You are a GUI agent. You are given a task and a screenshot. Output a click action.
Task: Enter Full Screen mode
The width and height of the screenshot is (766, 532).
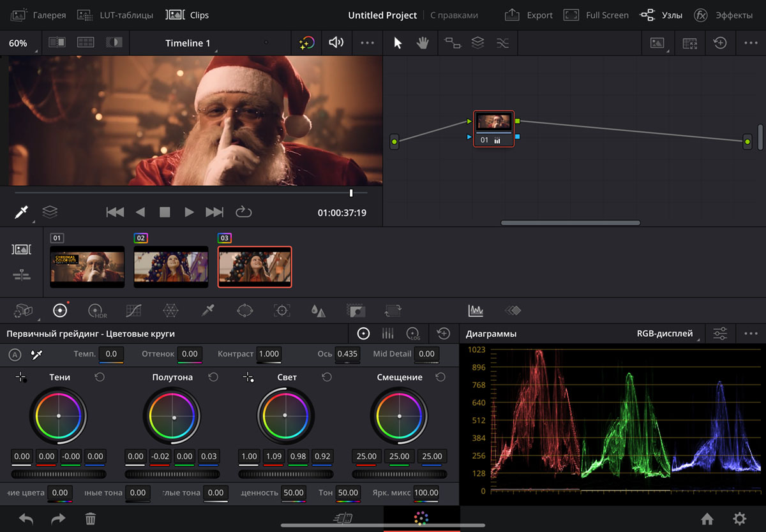pyautogui.click(x=597, y=15)
